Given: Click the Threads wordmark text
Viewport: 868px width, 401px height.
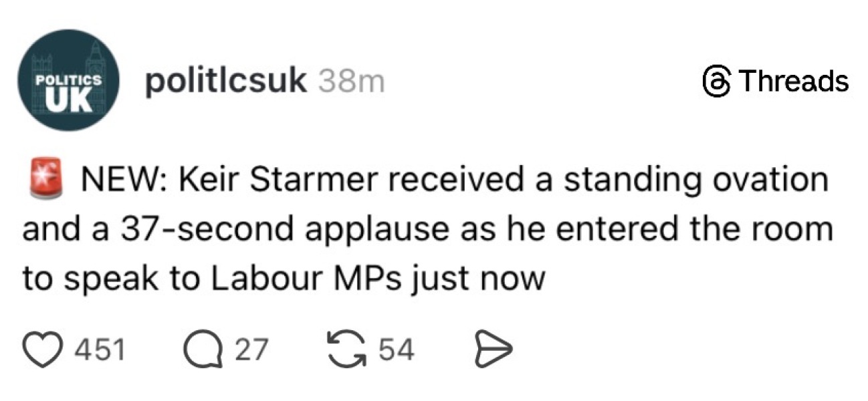Looking at the screenshot, I should [794, 82].
